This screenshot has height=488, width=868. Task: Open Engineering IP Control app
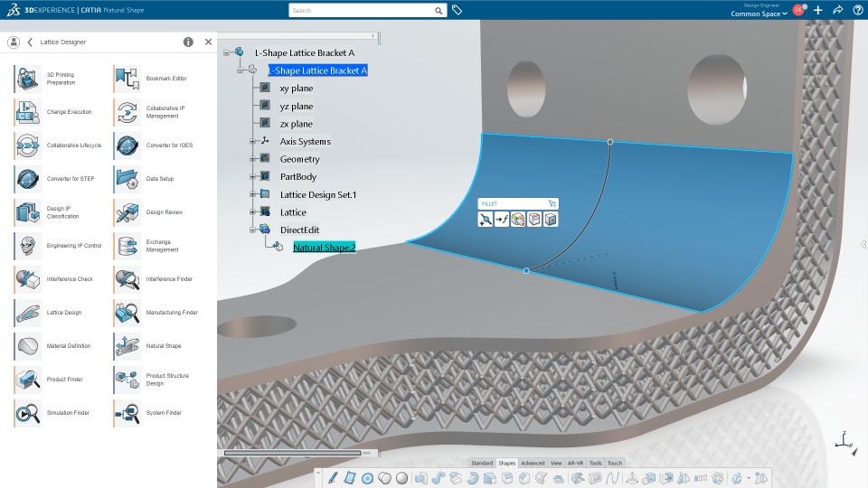[28, 246]
